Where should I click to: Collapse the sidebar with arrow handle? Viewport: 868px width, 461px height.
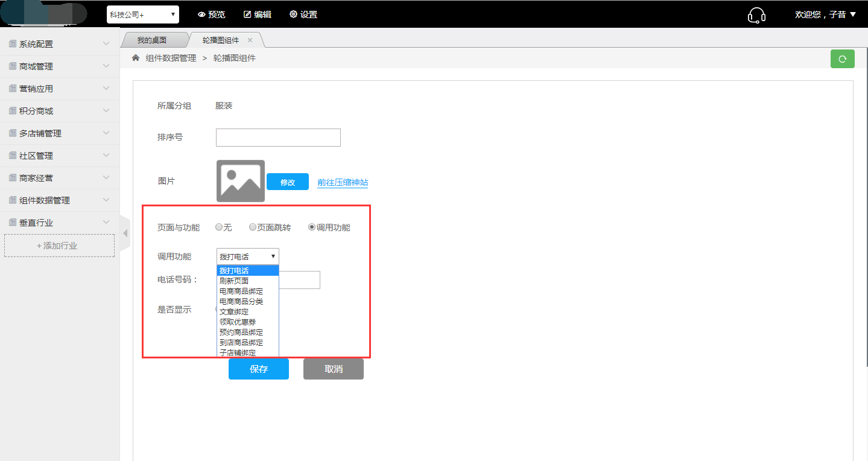125,233
